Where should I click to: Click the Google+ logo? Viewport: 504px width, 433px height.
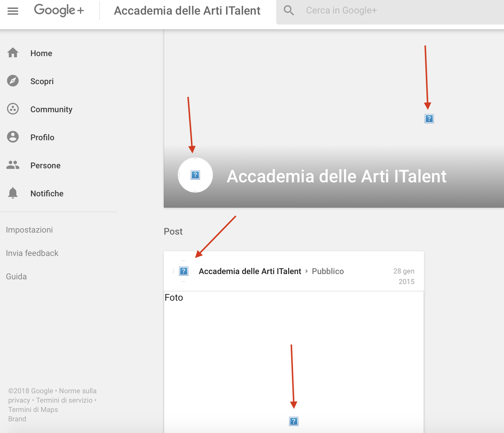[x=59, y=11]
